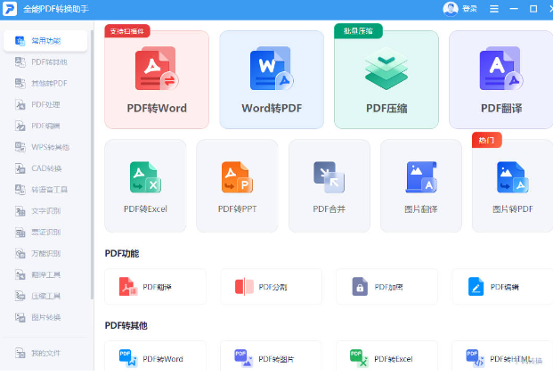Select PDF转HTML under PDF转其他
Screen dimensions: 553x392
[x=502, y=359]
